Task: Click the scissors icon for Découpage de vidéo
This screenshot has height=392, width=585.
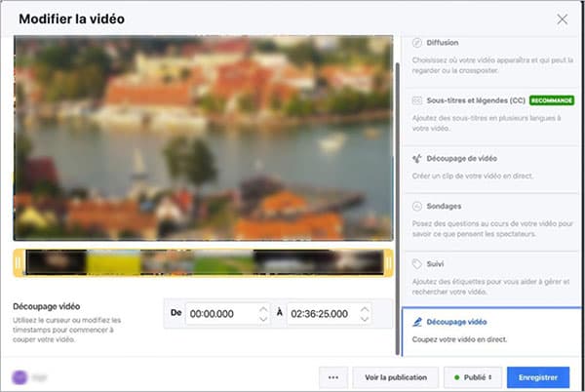Action: coord(416,159)
